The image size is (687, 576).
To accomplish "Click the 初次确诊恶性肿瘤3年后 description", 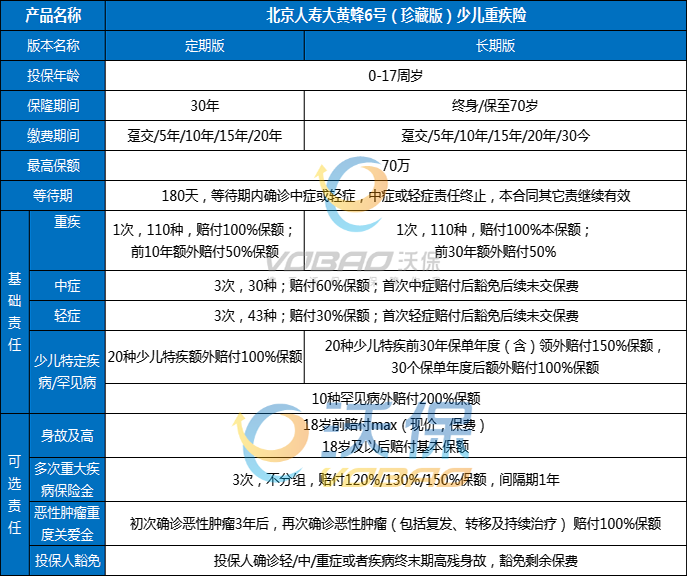I will (x=396, y=523).
